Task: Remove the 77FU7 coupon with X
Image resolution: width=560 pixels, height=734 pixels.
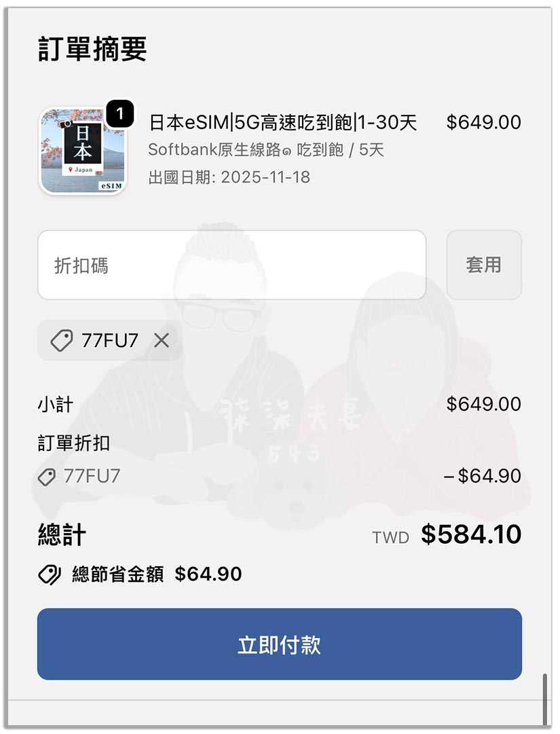Action: click(162, 340)
